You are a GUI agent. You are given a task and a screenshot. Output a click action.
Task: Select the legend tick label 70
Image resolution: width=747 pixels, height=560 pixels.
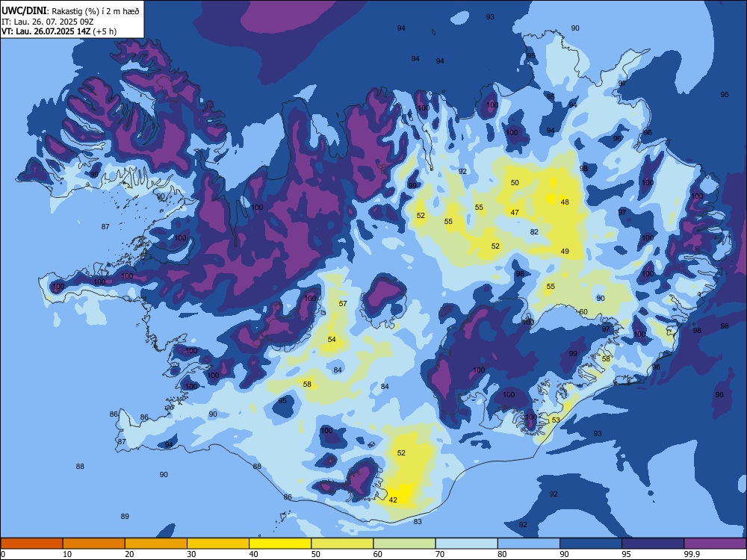[x=440, y=554]
